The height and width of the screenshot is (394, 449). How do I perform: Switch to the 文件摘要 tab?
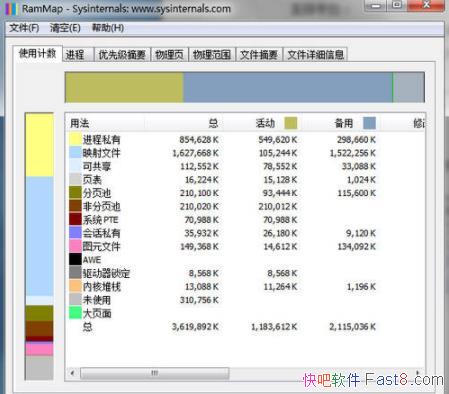pyautogui.click(x=259, y=55)
